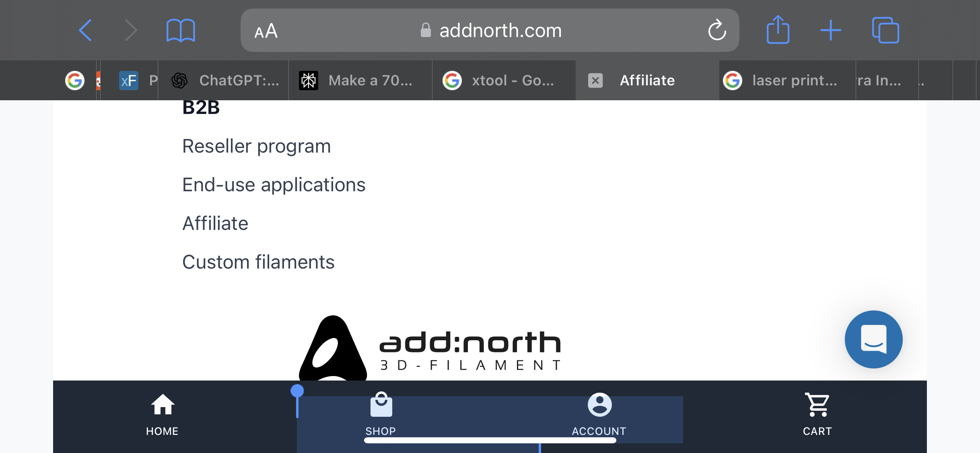Open Shop in bottom navigation bar

pos(381,415)
